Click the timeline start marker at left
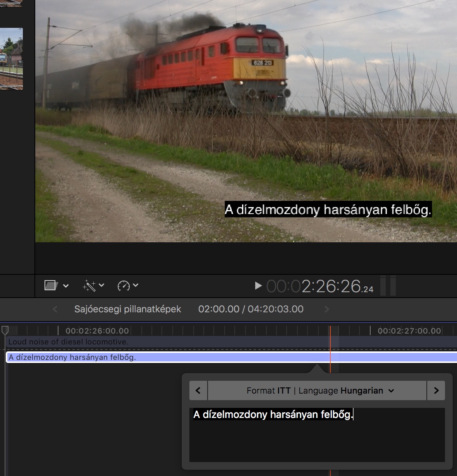 click(5, 330)
